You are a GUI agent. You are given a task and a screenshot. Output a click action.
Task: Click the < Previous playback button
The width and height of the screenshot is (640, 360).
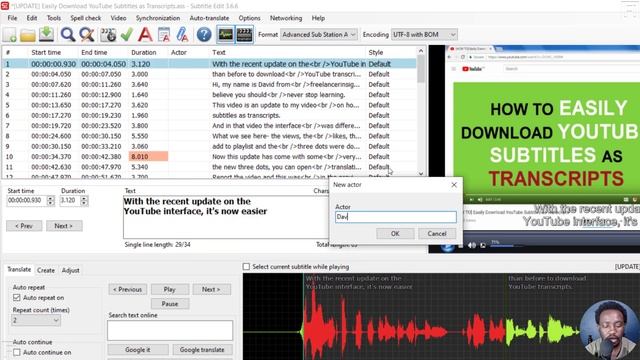tap(128, 289)
